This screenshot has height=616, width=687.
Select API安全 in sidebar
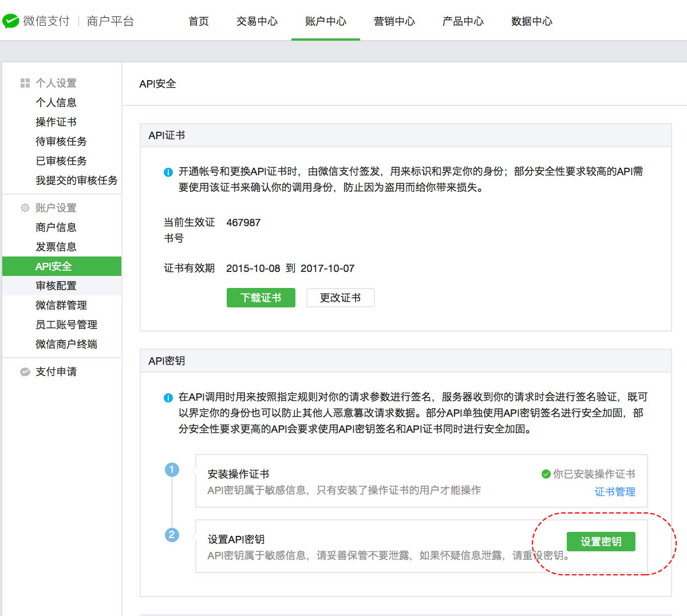point(62,266)
